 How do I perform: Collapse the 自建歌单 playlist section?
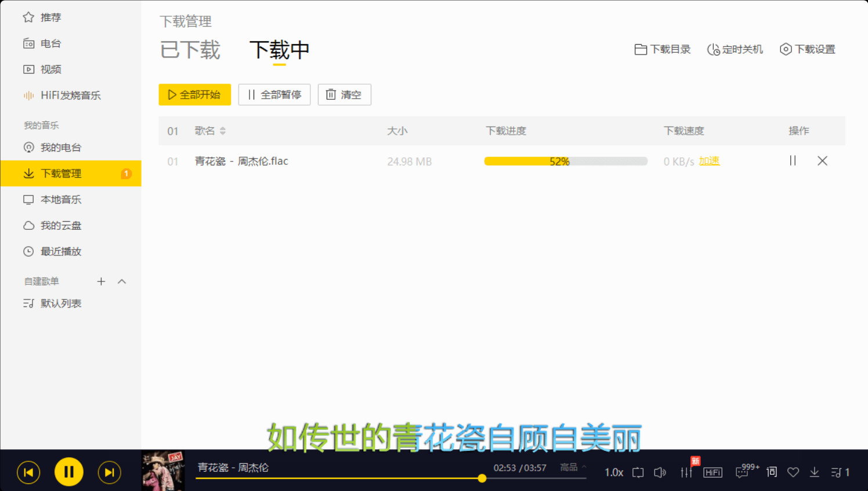tap(122, 281)
